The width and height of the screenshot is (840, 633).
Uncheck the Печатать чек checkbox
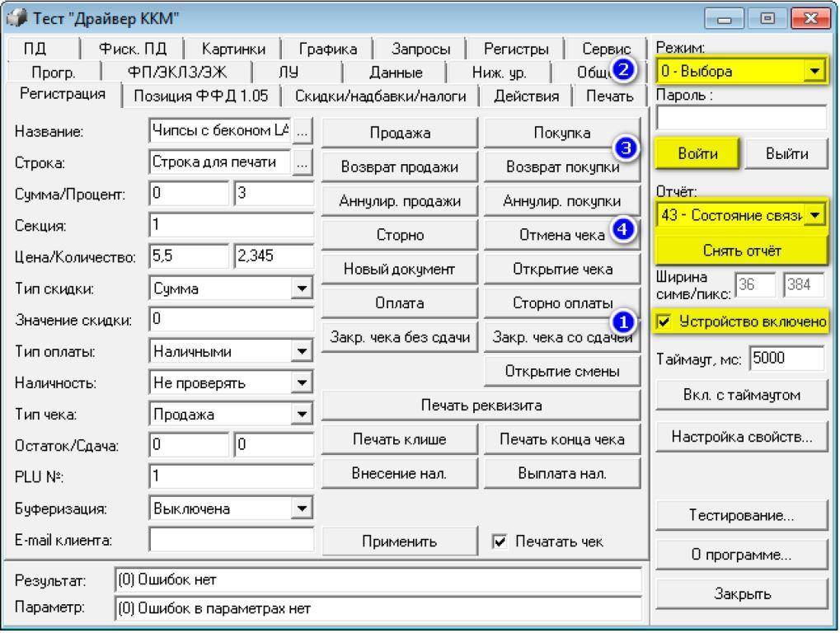click(x=500, y=542)
